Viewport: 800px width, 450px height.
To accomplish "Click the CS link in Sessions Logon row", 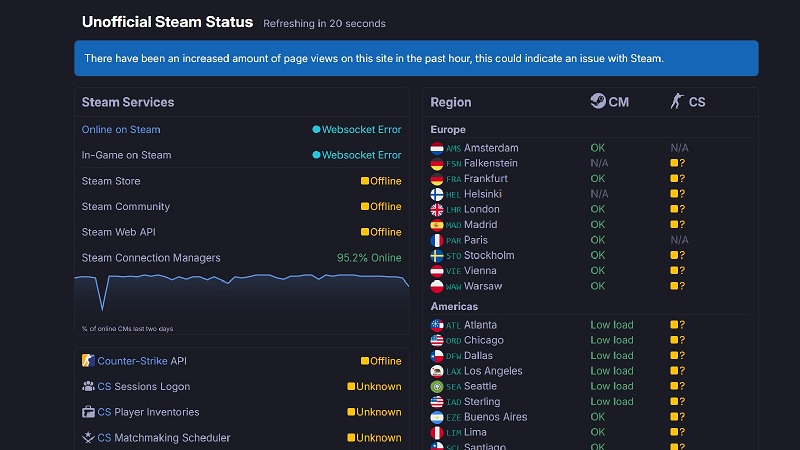I will [104, 387].
